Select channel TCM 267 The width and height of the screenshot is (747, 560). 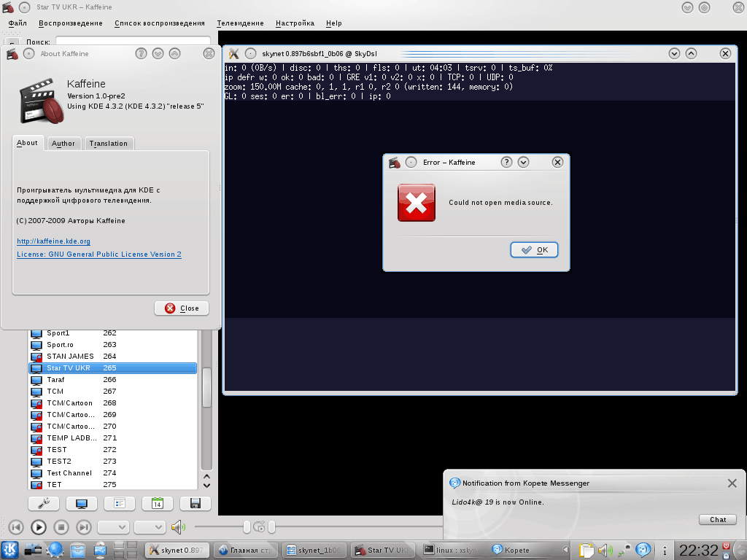pyautogui.click(x=113, y=392)
